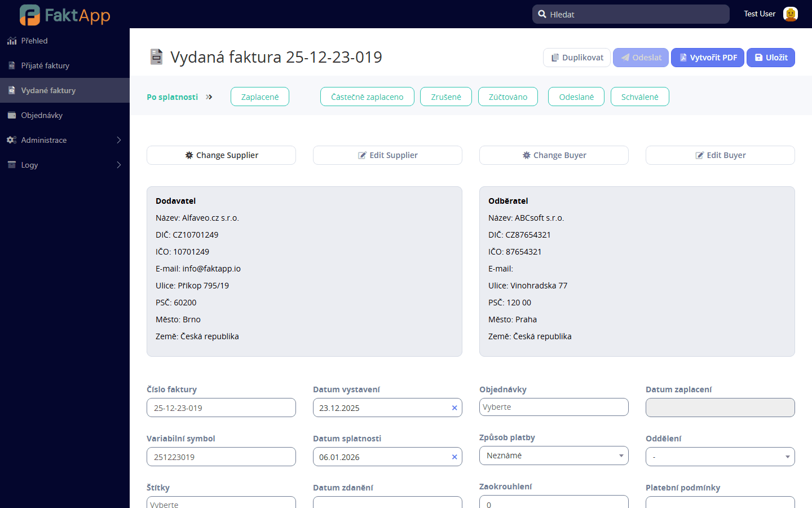This screenshot has width=812, height=508.
Task: Click supplier DIČ CZ10701249
Action: click(195, 235)
